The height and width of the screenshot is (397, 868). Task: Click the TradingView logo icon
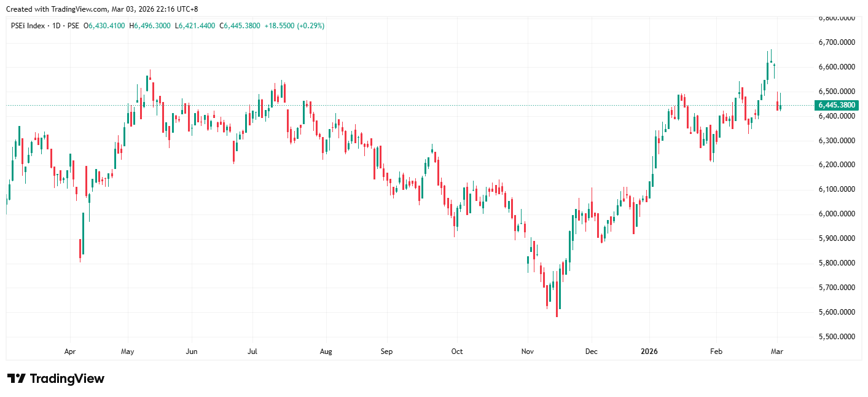tap(16, 379)
